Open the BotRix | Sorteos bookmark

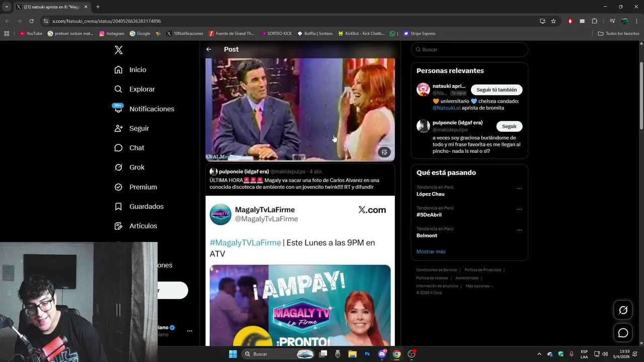[x=315, y=34]
